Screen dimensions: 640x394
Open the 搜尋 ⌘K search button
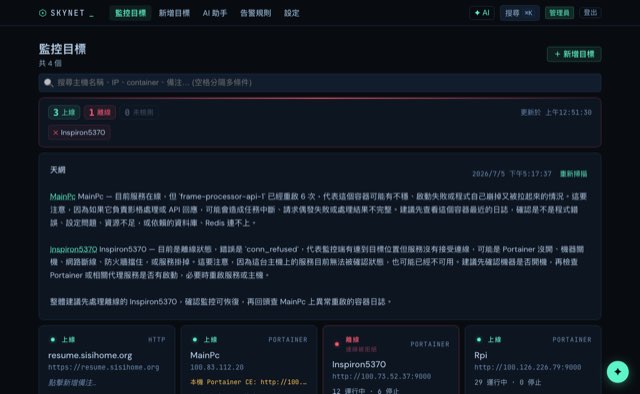tap(519, 13)
